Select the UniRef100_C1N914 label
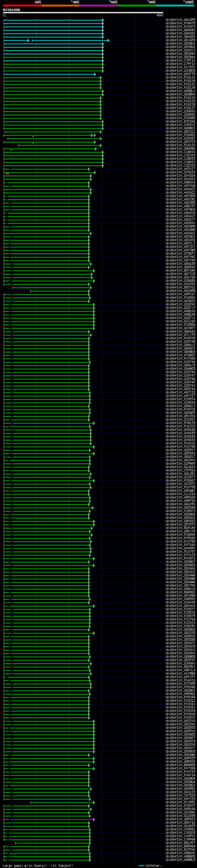The height and width of the screenshot is (868, 197). click(x=180, y=151)
